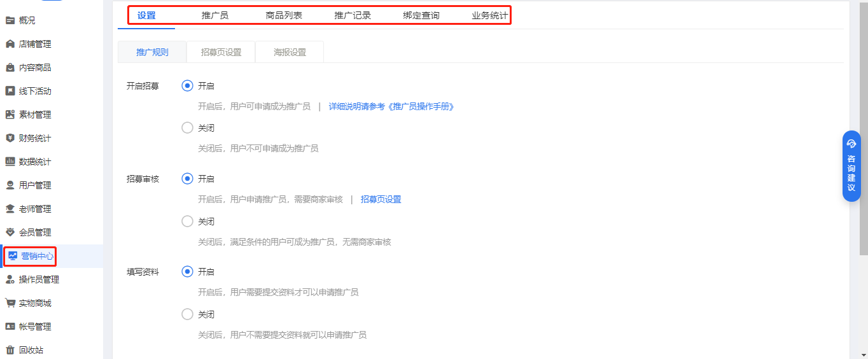868x359 pixels.
Task: Select 关闭 for 开启招募
Action: [187, 128]
